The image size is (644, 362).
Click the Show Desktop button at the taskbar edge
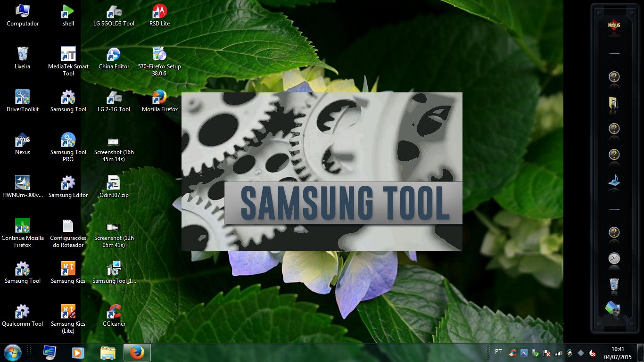[641, 353]
